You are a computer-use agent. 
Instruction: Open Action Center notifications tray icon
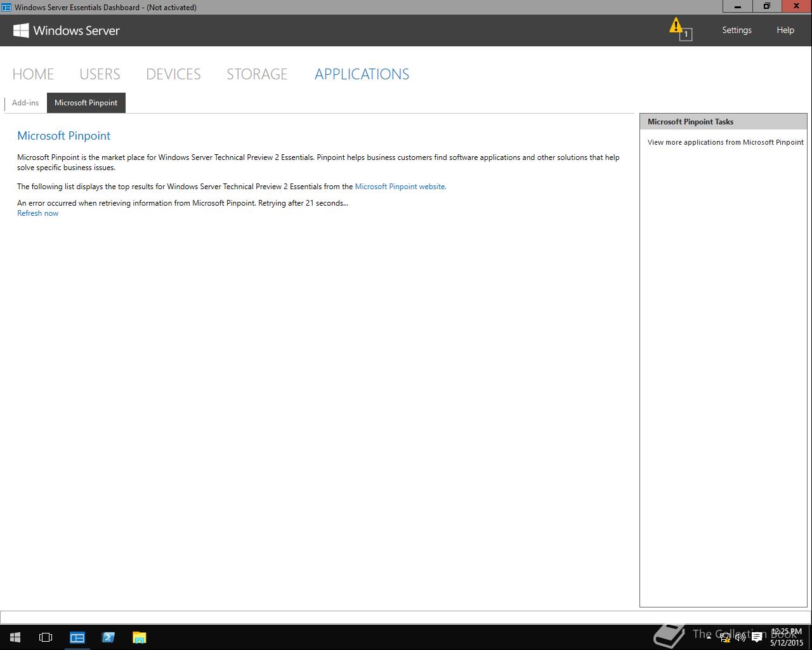(757, 637)
